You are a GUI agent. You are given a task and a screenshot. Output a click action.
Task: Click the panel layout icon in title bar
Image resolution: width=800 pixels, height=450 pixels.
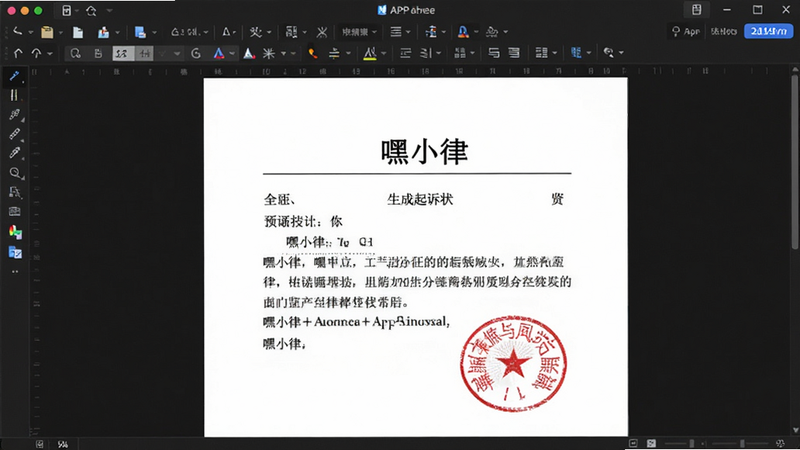696,10
